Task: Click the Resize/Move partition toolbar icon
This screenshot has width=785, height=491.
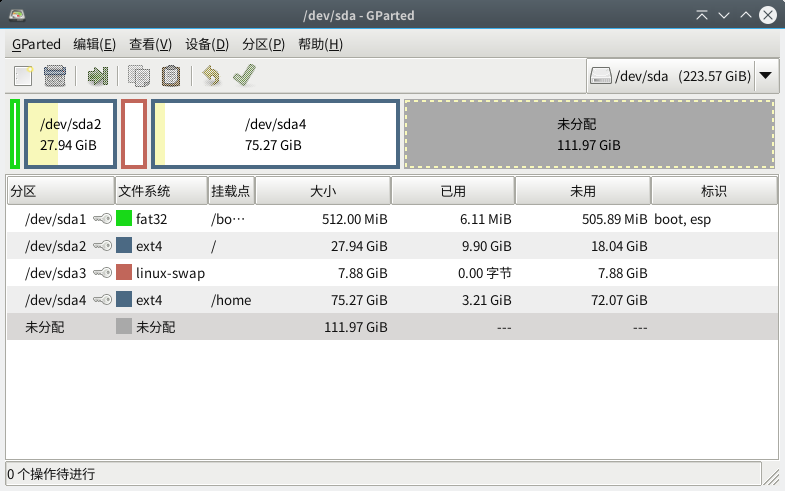Action: (97, 76)
